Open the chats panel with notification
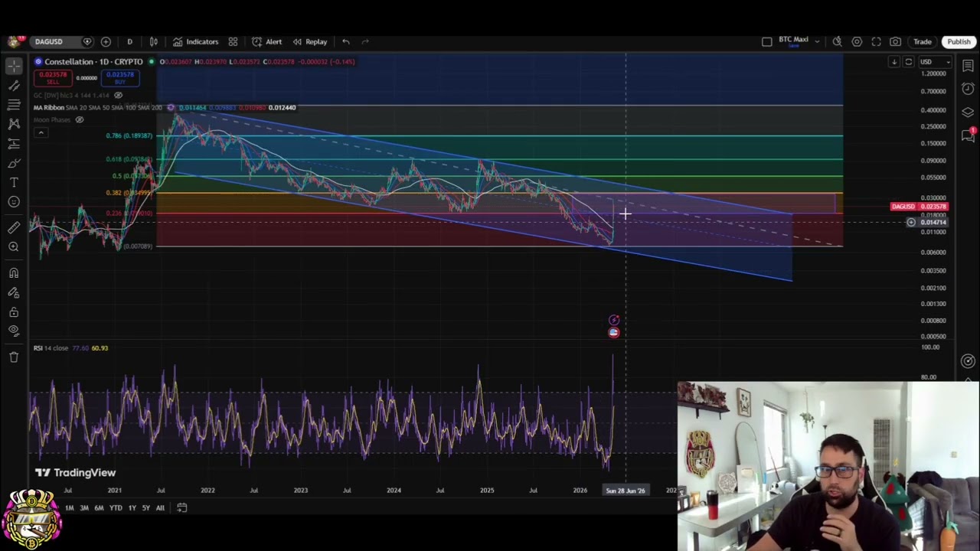 968,135
